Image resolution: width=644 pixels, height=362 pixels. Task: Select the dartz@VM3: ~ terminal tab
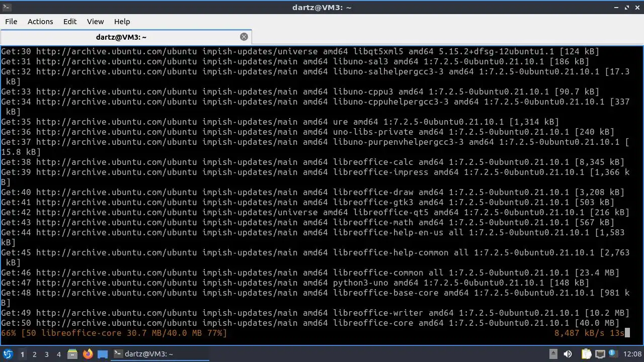point(126,37)
